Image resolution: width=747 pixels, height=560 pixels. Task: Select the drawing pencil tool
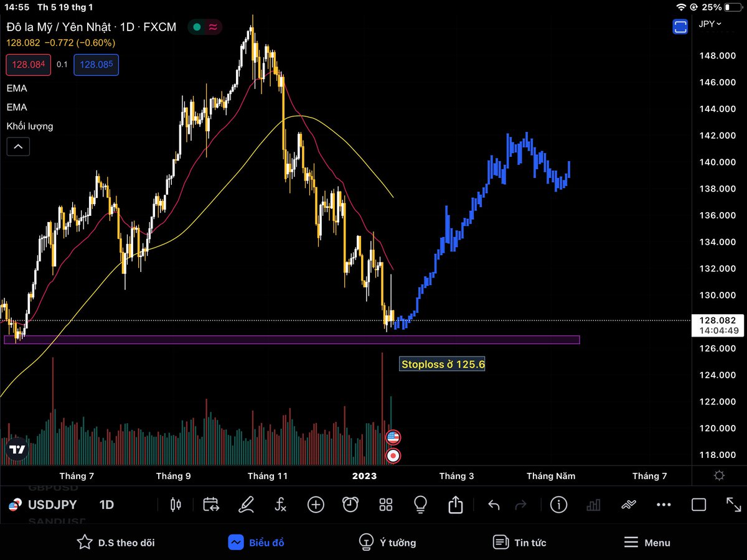pos(246,505)
